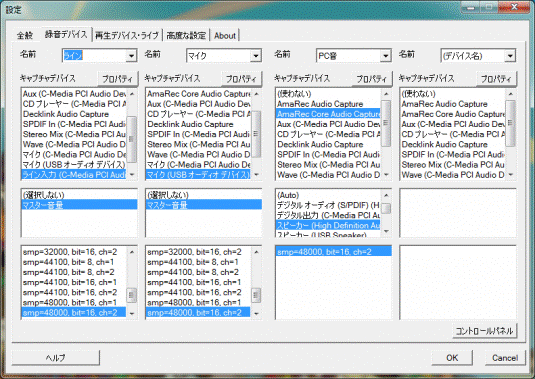
Task: Open the コントロールパネル button
Action: coord(485,331)
